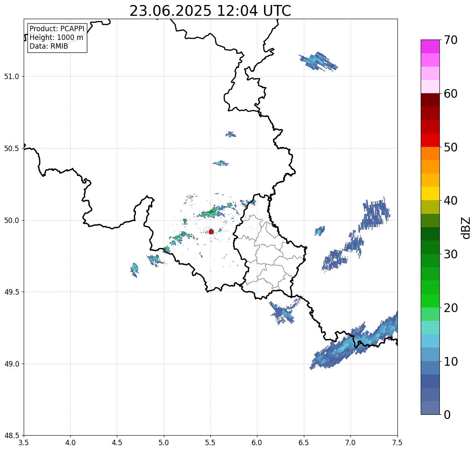This screenshot has width=476, height=451.
Task: Click the longitude tick label 4.0
Action: click(70, 443)
